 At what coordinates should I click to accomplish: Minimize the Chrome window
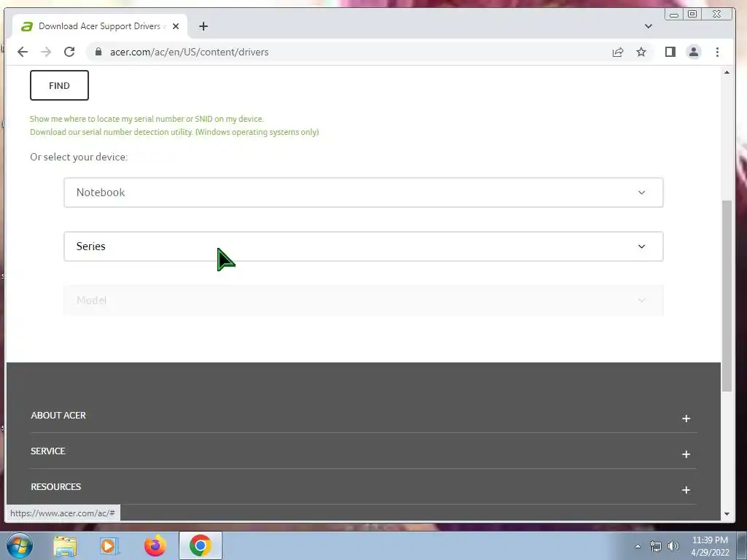(x=673, y=15)
